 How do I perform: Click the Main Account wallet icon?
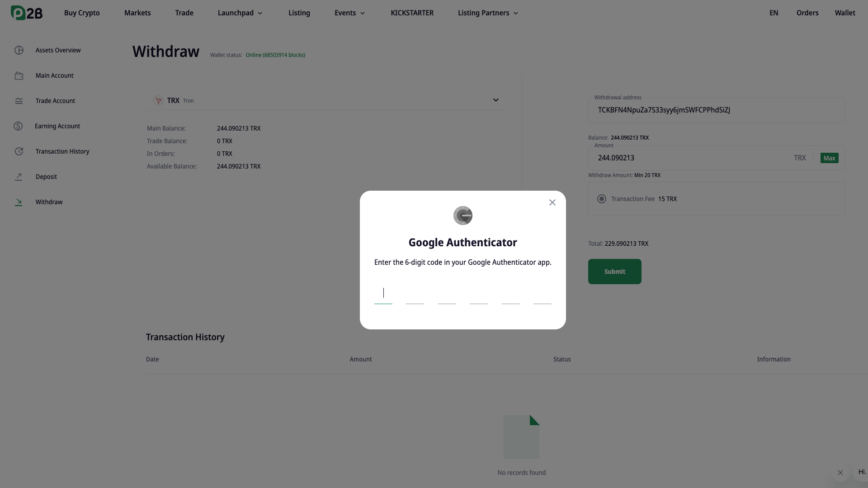pyautogui.click(x=19, y=75)
